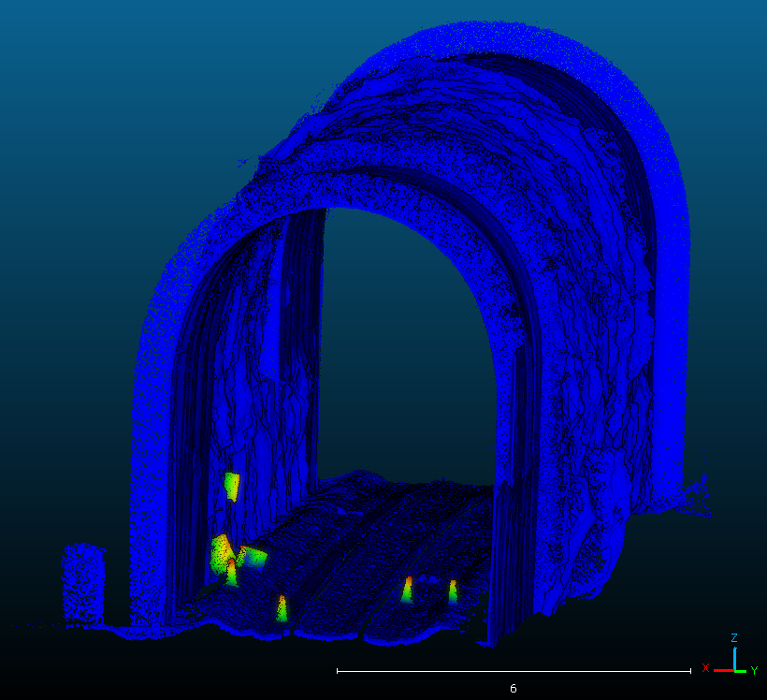Screen dimensions: 767x700
Task: Select the rightmost traffic cone on floor
Action: point(453,591)
